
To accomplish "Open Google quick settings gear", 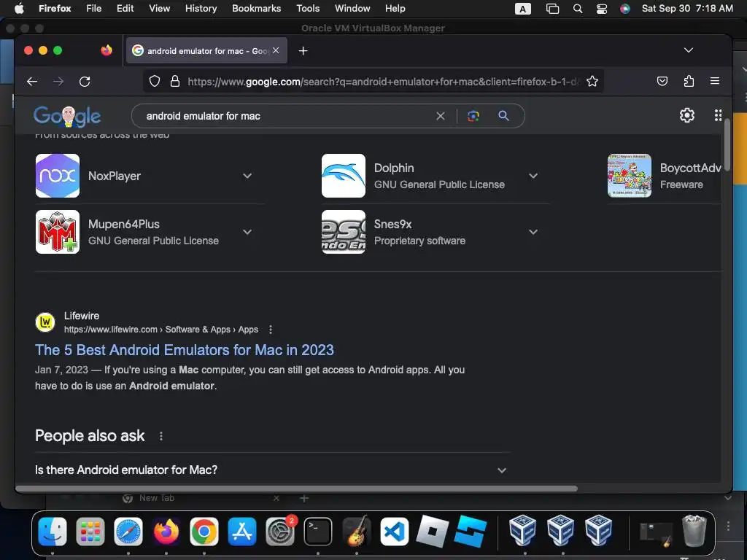I will pyautogui.click(x=686, y=115).
